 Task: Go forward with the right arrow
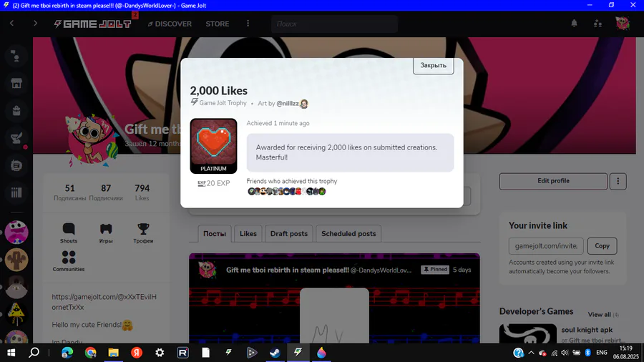[x=35, y=24]
